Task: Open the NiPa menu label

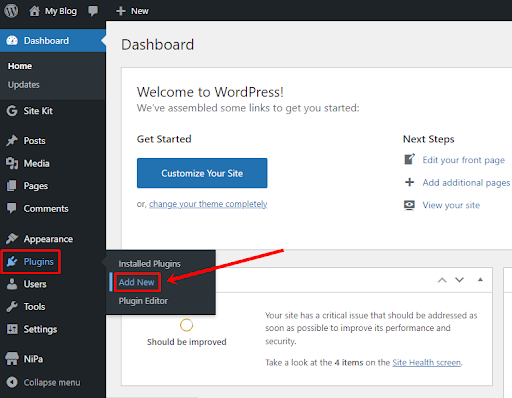Action: [x=33, y=359]
